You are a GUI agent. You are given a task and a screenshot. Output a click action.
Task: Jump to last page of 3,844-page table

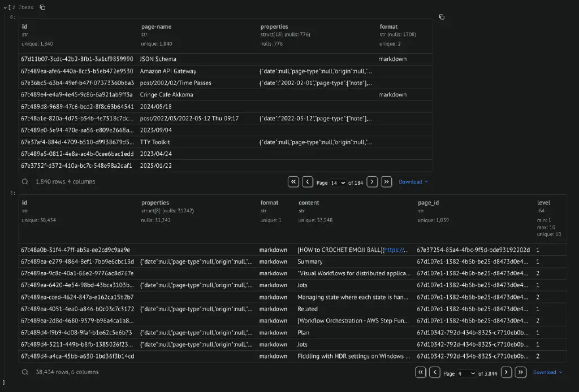(521, 372)
